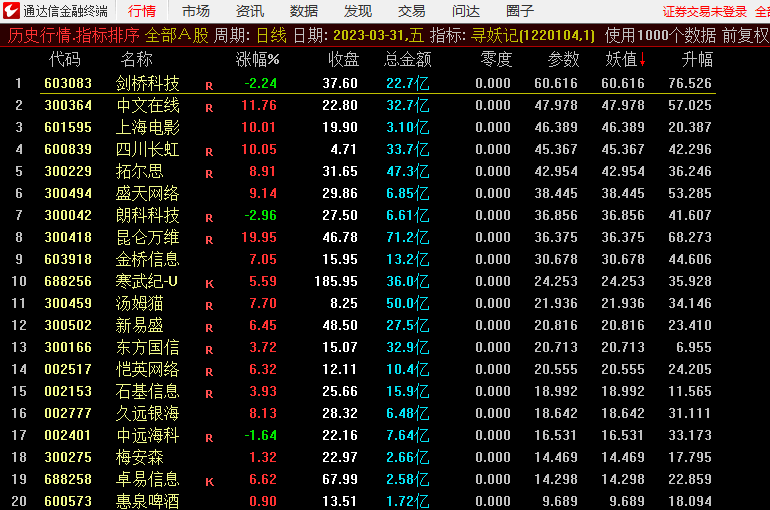Sort by 名称 column header
770x510 pixels.
[137, 59]
